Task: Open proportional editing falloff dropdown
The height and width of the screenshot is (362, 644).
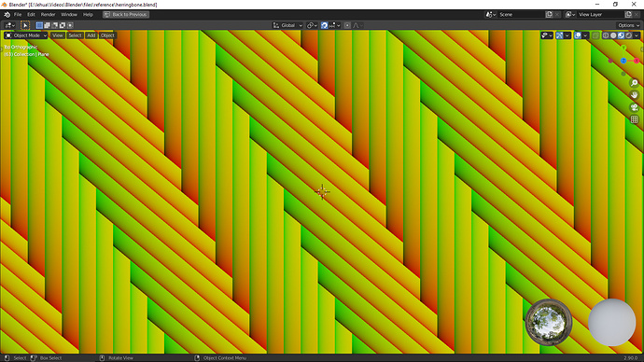Action: [357, 25]
